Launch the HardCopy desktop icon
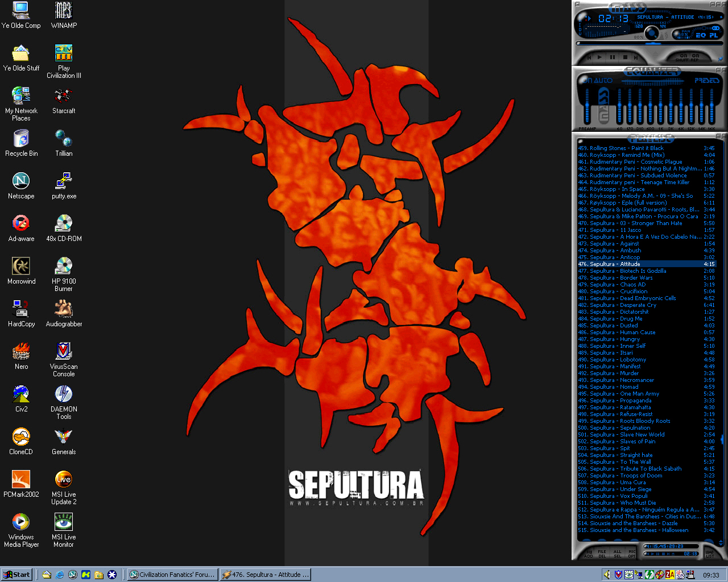Image resolution: width=728 pixels, height=582 pixels. [x=21, y=313]
